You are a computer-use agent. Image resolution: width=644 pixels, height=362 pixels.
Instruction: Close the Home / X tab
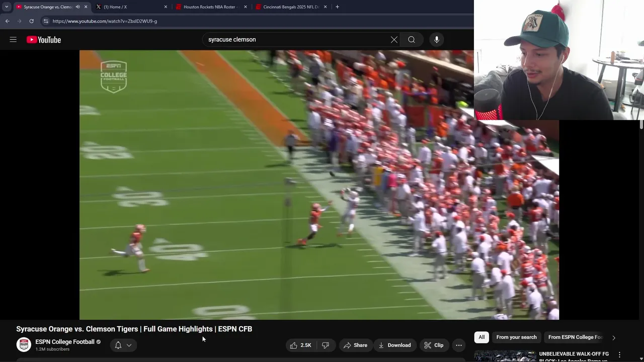point(166,7)
